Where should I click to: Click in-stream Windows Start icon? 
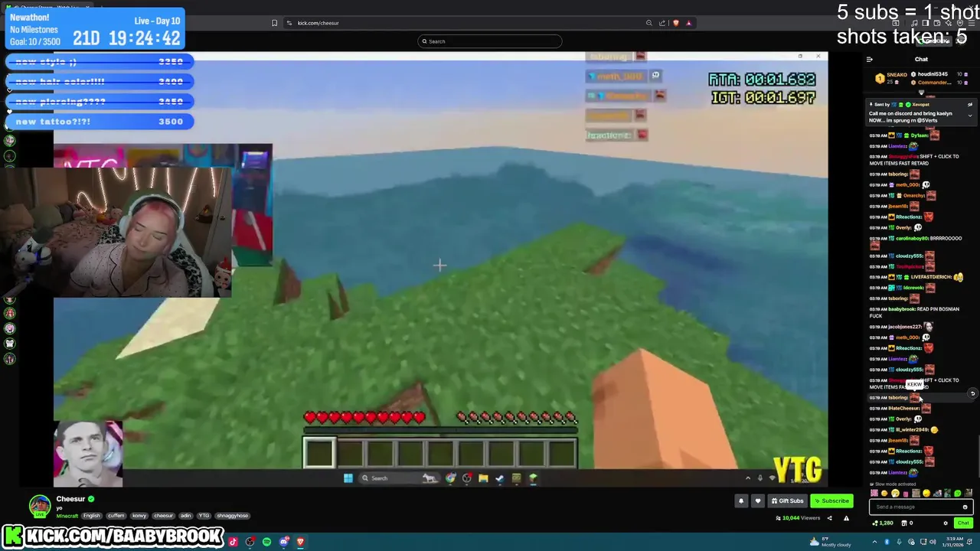click(348, 478)
